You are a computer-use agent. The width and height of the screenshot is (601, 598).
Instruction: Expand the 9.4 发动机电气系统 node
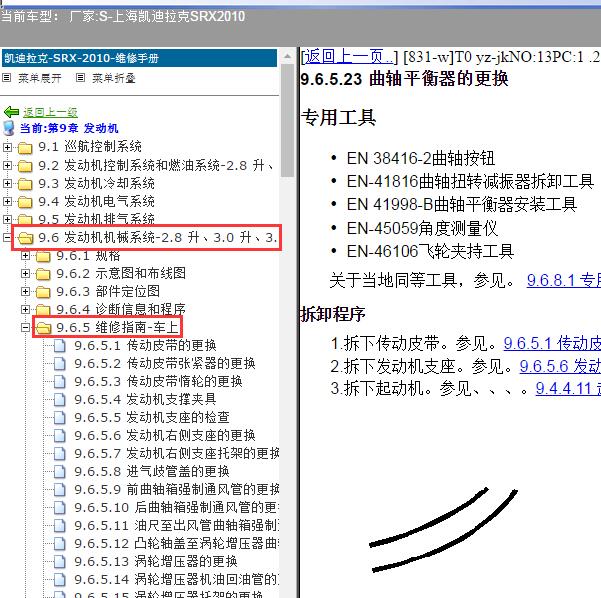click(7, 201)
